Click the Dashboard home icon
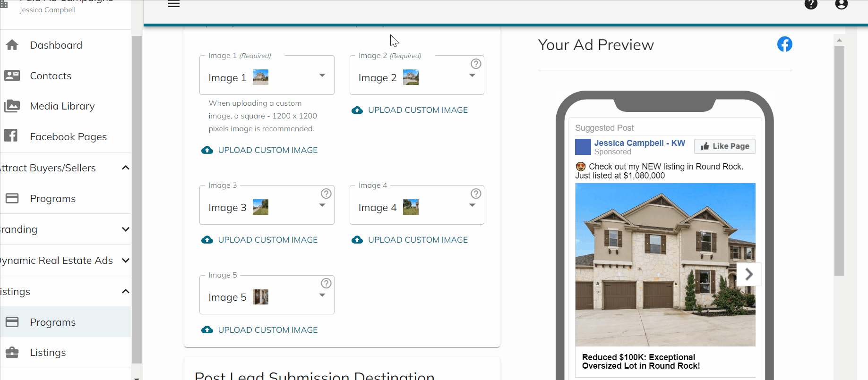868x380 pixels. [12, 45]
